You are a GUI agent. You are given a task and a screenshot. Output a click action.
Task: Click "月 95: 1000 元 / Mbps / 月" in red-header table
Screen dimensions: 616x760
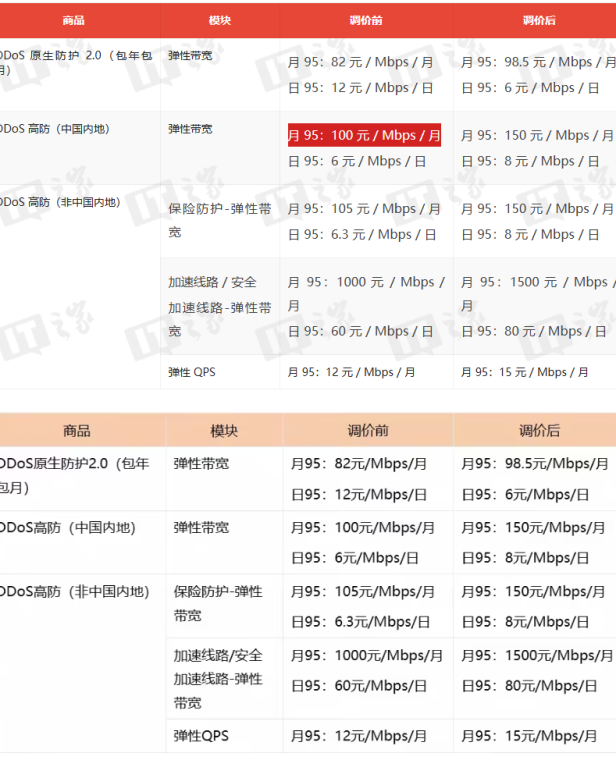(366, 294)
